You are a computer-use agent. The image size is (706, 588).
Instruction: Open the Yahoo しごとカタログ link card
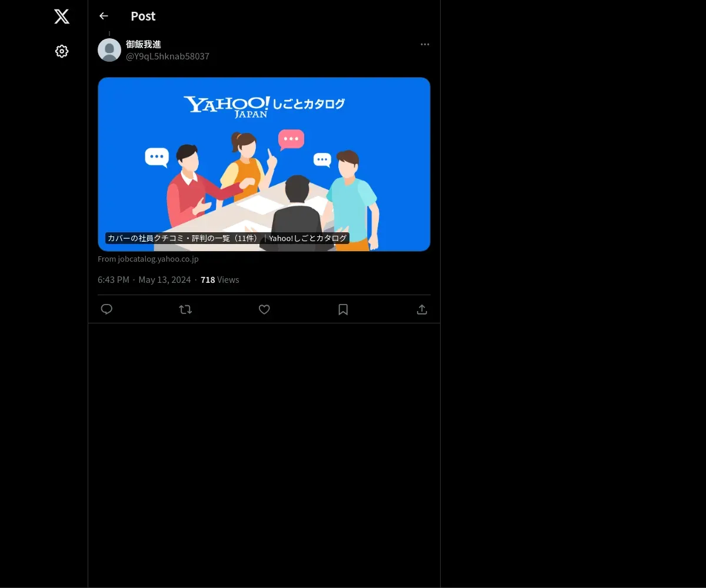pos(264,164)
